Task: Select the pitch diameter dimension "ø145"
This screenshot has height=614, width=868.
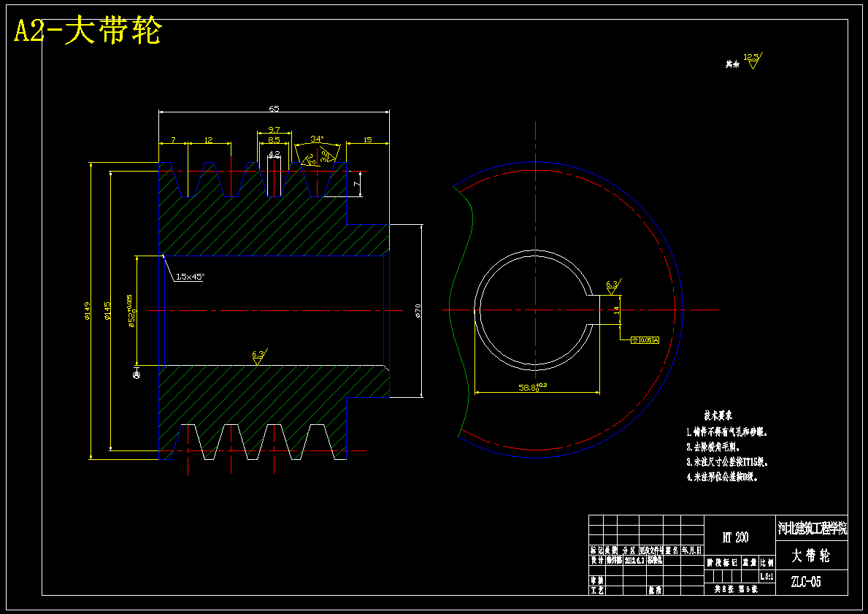Action: pos(107,310)
